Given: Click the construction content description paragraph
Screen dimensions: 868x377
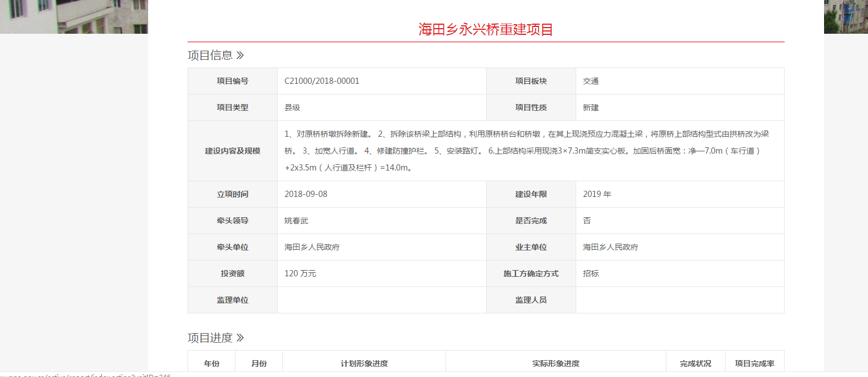Looking at the screenshot, I should 527,151.
